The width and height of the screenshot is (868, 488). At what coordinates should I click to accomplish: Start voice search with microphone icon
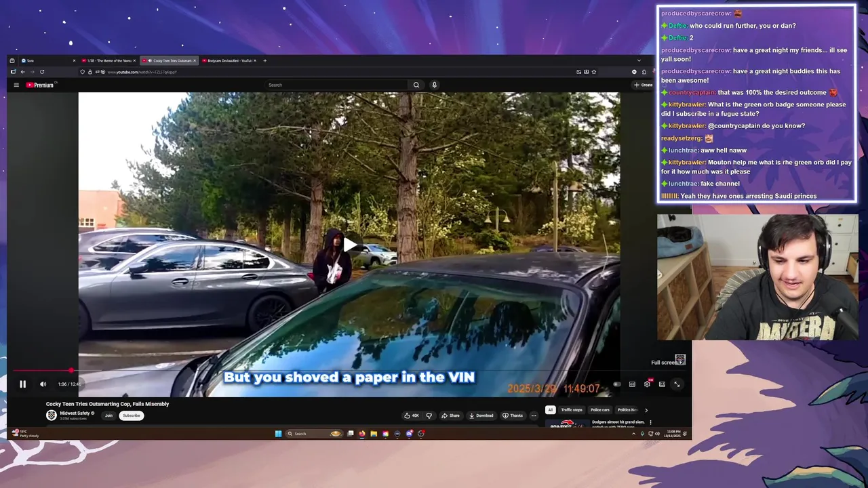coord(434,85)
